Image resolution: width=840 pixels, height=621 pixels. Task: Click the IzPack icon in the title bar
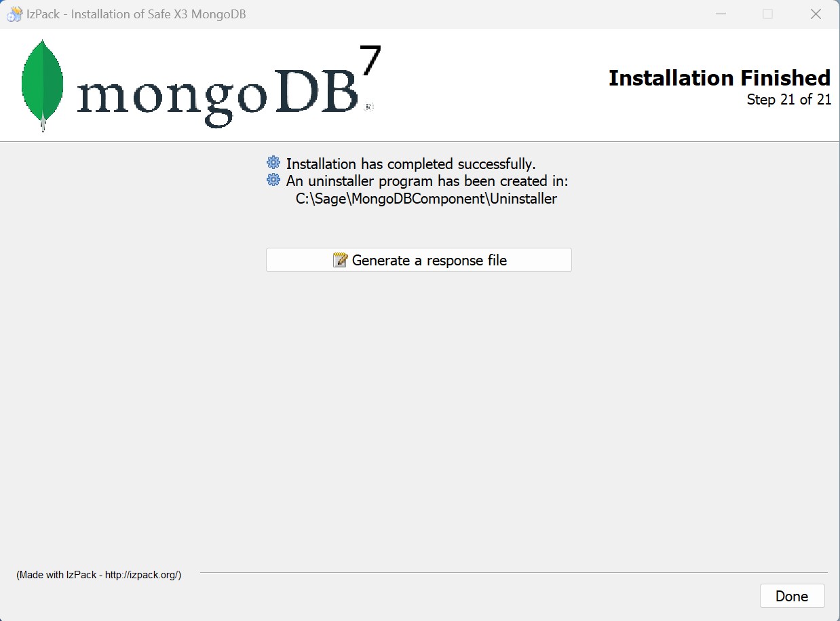(x=14, y=14)
